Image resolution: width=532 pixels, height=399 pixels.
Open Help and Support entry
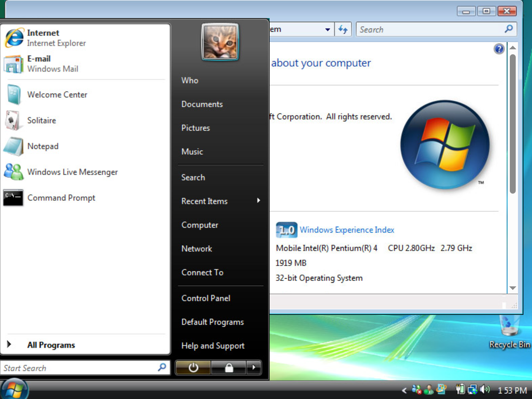point(213,346)
